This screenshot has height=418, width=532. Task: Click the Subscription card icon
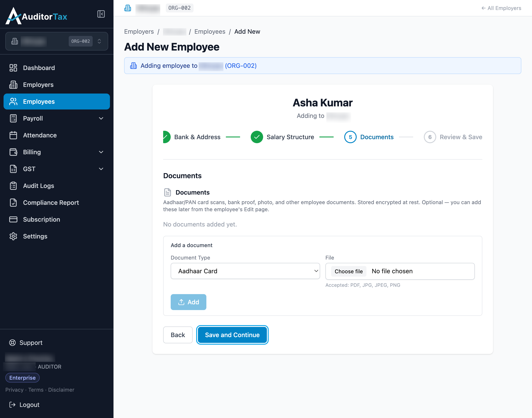(x=13, y=219)
